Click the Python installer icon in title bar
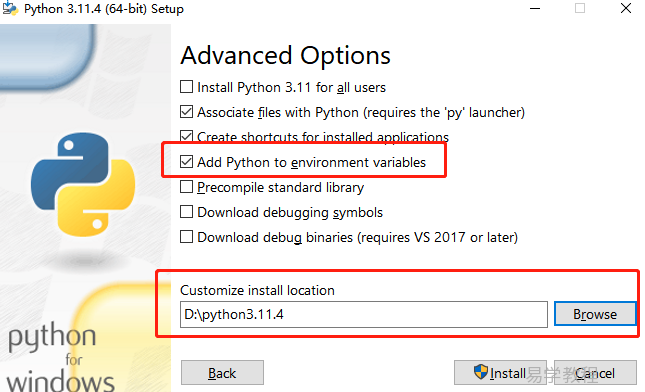The height and width of the screenshot is (392, 645). click(x=10, y=8)
